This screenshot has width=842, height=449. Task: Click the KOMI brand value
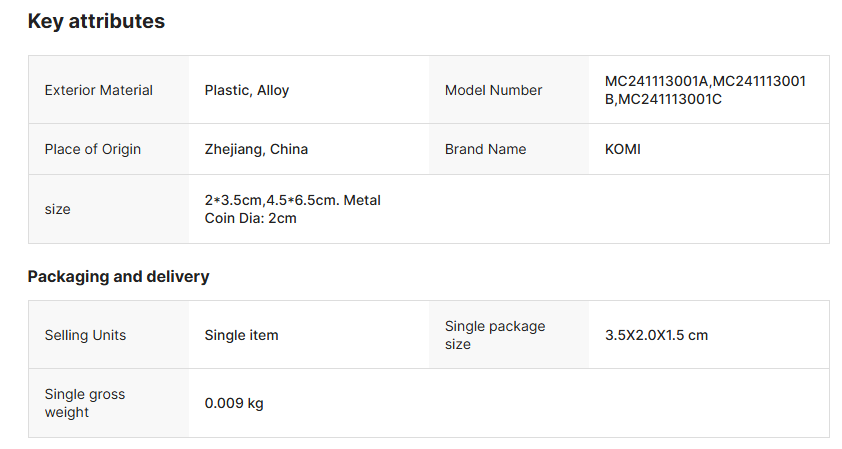[x=623, y=149]
